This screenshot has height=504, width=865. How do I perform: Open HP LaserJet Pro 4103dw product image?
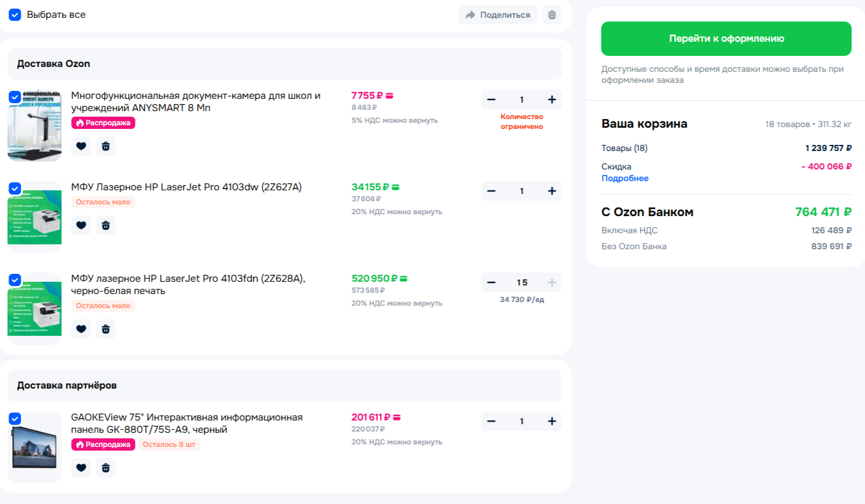pyautogui.click(x=34, y=217)
